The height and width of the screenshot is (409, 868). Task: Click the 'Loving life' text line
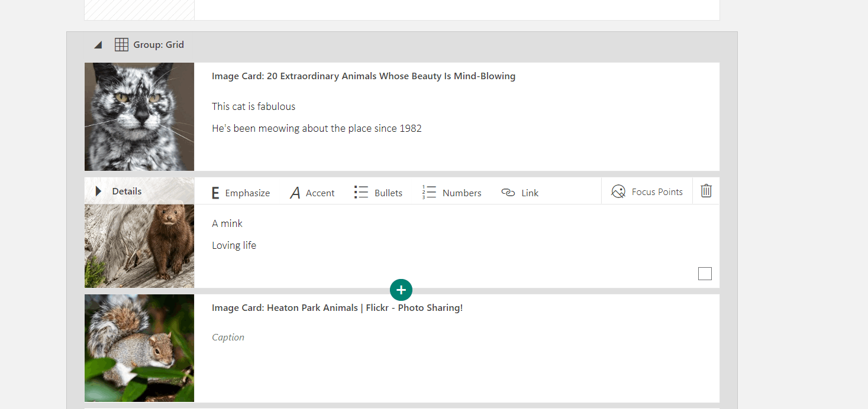(x=234, y=245)
